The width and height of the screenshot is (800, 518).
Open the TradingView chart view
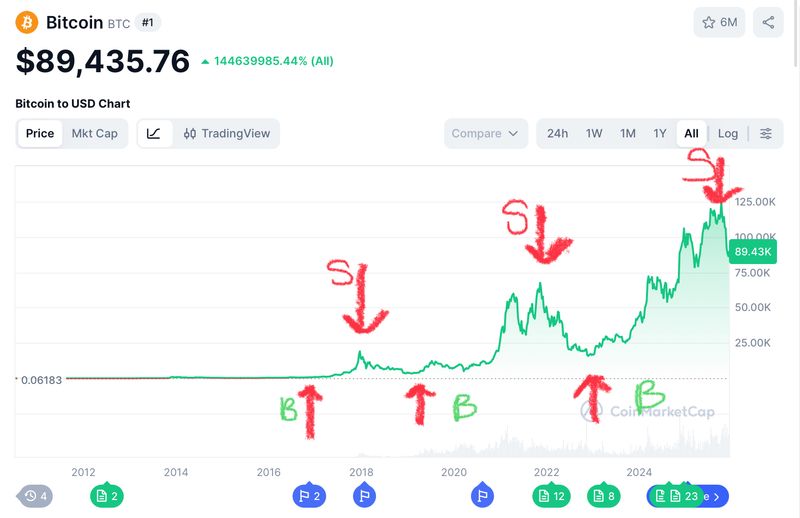coord(227,133)
